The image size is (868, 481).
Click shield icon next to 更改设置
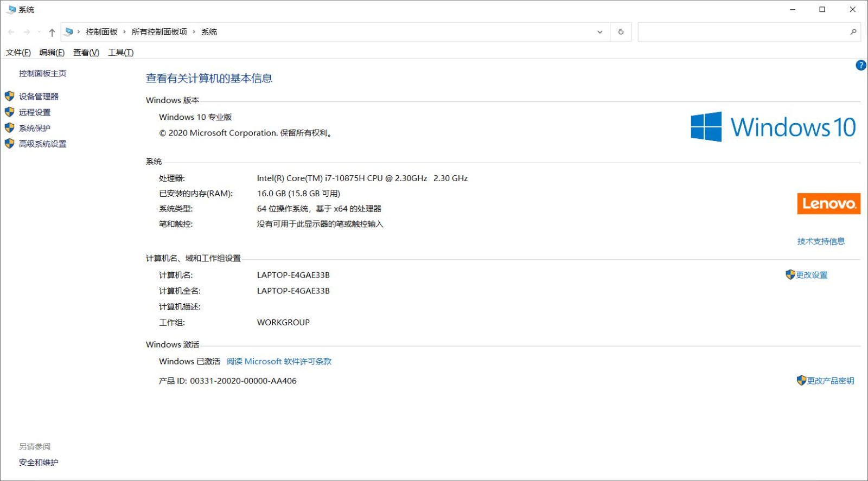click(x=790, y=274)
